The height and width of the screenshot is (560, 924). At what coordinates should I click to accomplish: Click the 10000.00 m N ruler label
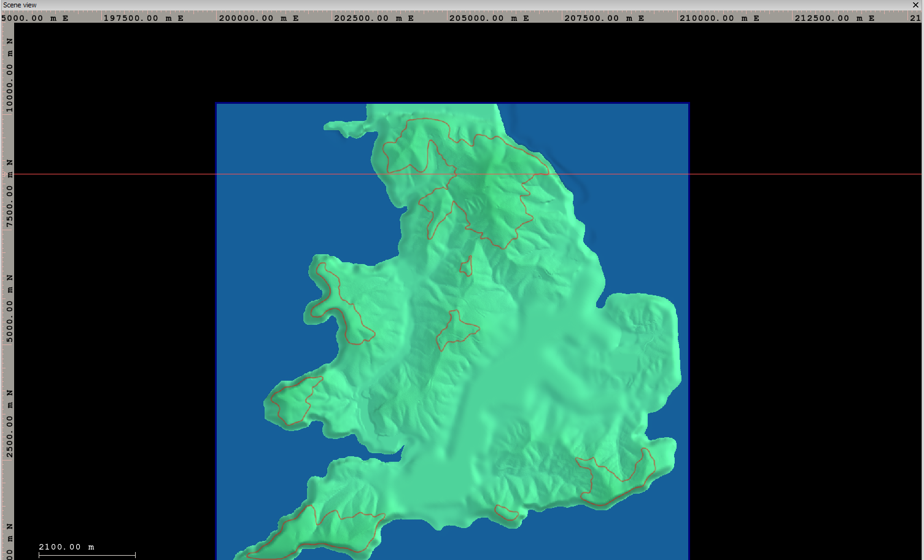9,75
